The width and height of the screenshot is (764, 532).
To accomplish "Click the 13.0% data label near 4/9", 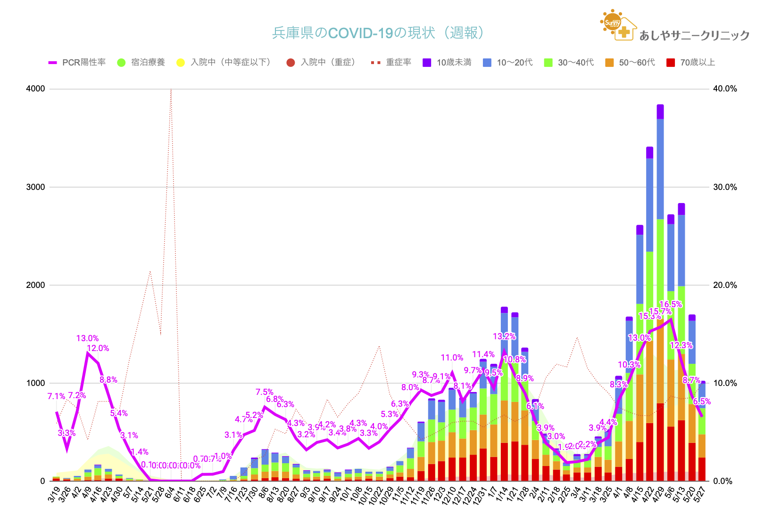I will 87,338.
